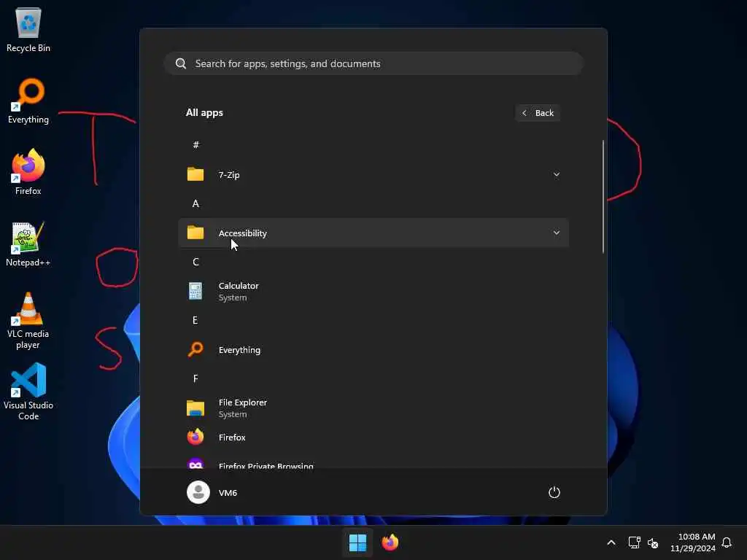The height and width of the screenshot is (560, 747).
Task: Open the power options button
Action: [x=554, y=492]
